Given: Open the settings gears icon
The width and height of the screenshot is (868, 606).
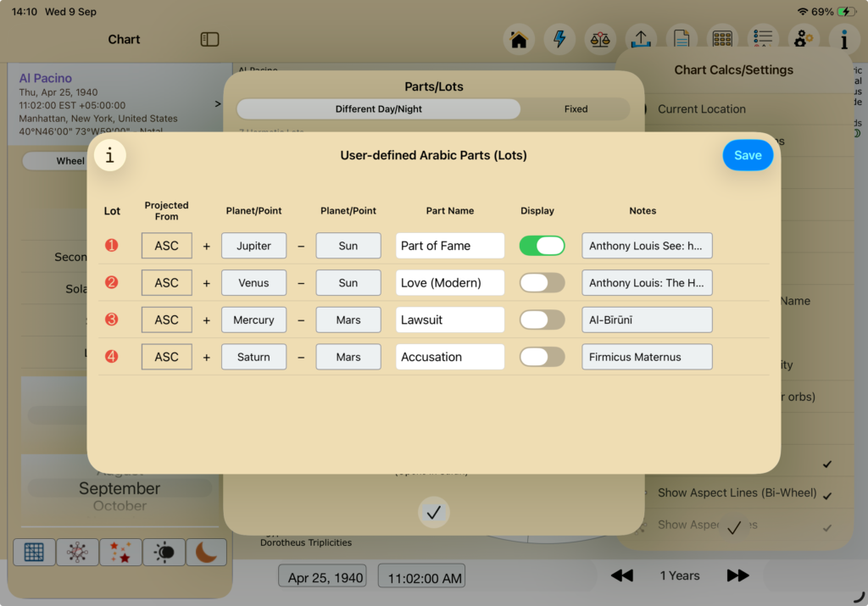Looking at the screenshot, I should click(804, 39).
